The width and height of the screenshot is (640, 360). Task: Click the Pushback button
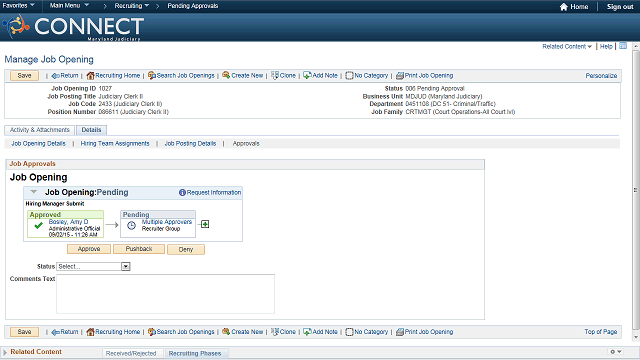[139, 249]
